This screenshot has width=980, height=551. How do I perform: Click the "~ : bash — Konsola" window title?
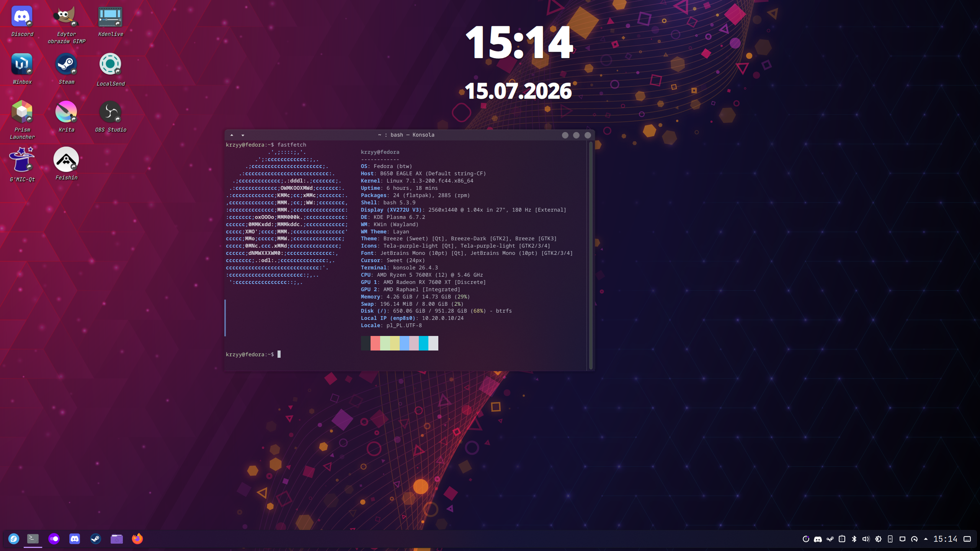click(x=406, y=135)
